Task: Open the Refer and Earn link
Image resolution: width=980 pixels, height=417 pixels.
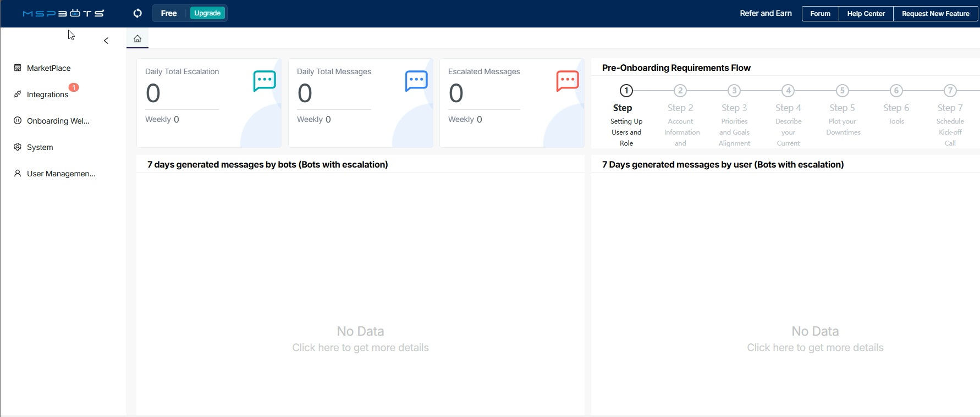Action: (766, 13)
